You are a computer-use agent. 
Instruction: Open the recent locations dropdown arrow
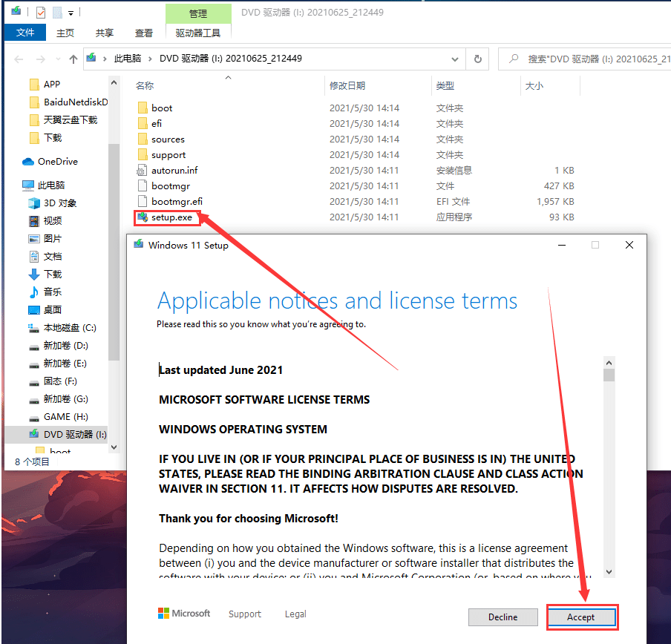click(58, 59)
